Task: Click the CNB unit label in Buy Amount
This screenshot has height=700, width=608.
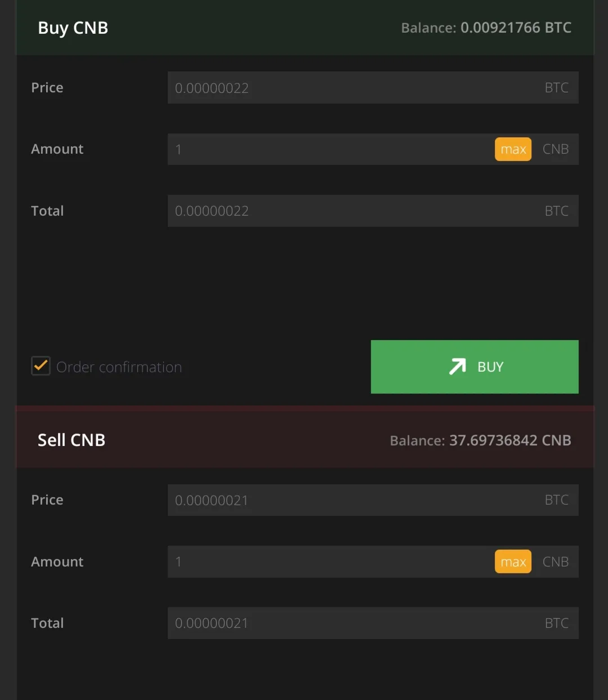Action: point(556,149)
